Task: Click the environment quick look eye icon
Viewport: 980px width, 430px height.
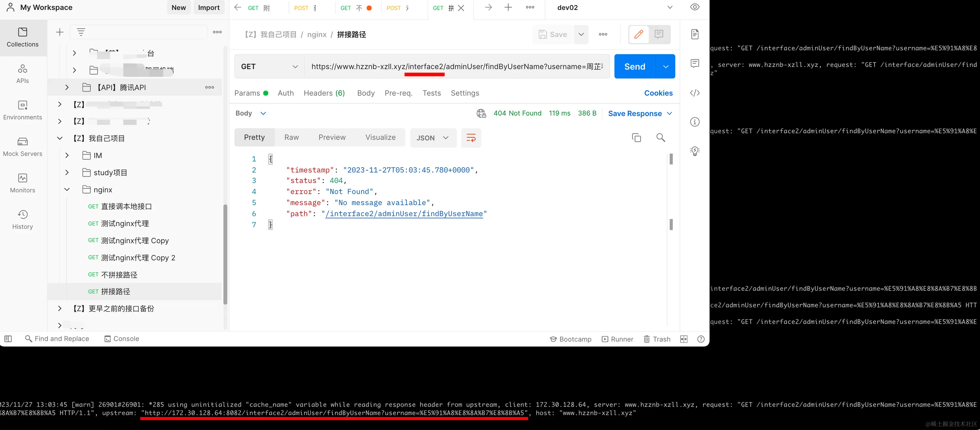Action: click(695, 7)
